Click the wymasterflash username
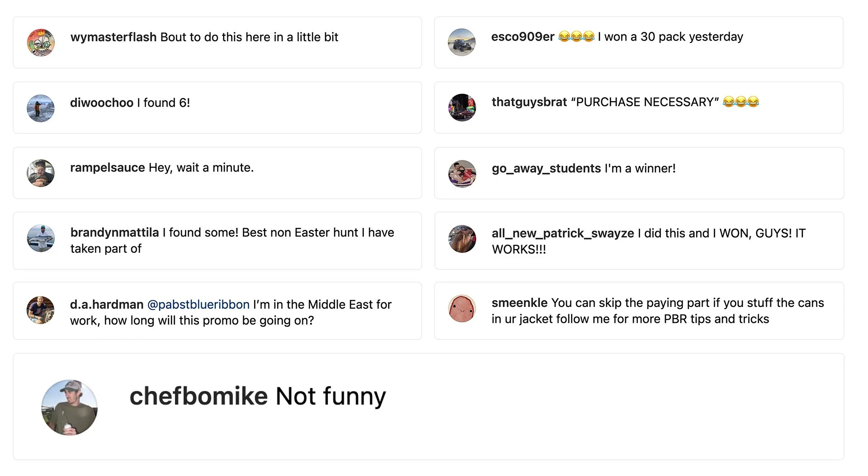 click(113, 37)
